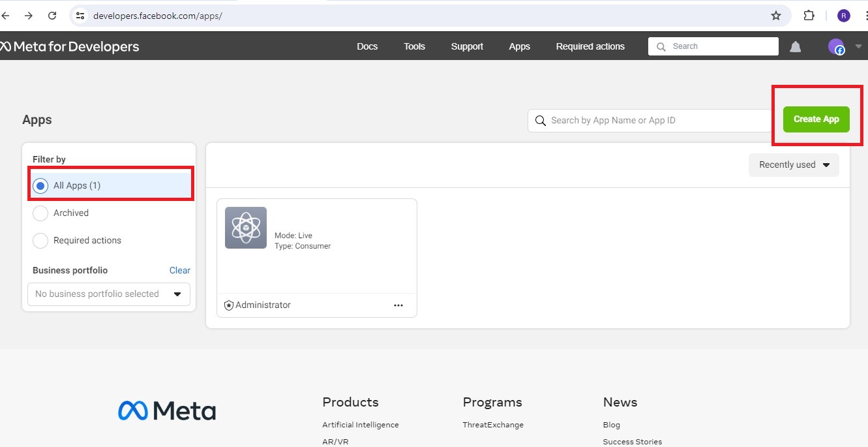This screenshot has width=868, height=447.
Task: Focus the header Search field
Action: click(713, 46)
